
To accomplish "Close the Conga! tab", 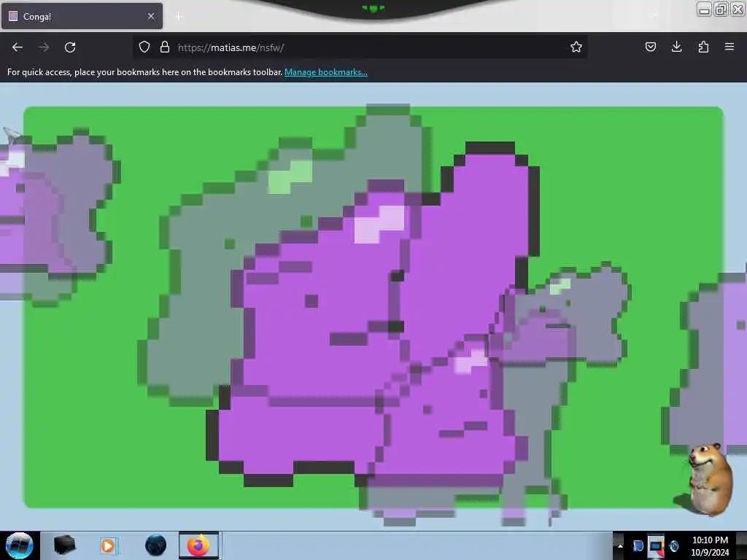I will 151,16.
